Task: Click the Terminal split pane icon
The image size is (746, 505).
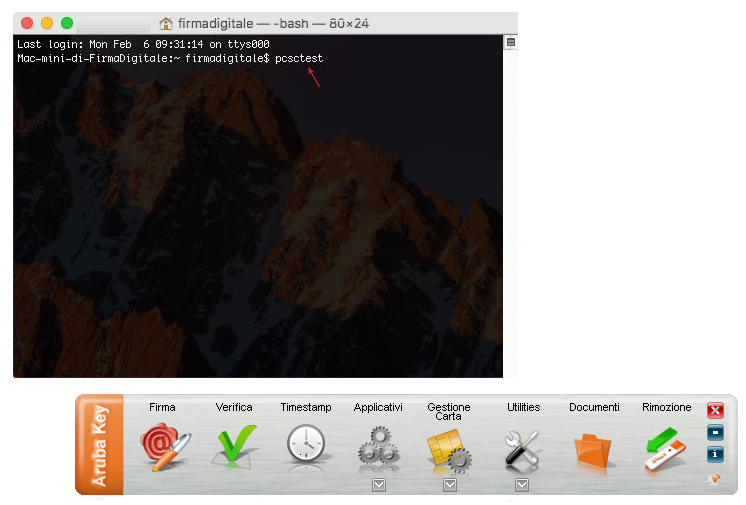Action: (x=510, y=42)
